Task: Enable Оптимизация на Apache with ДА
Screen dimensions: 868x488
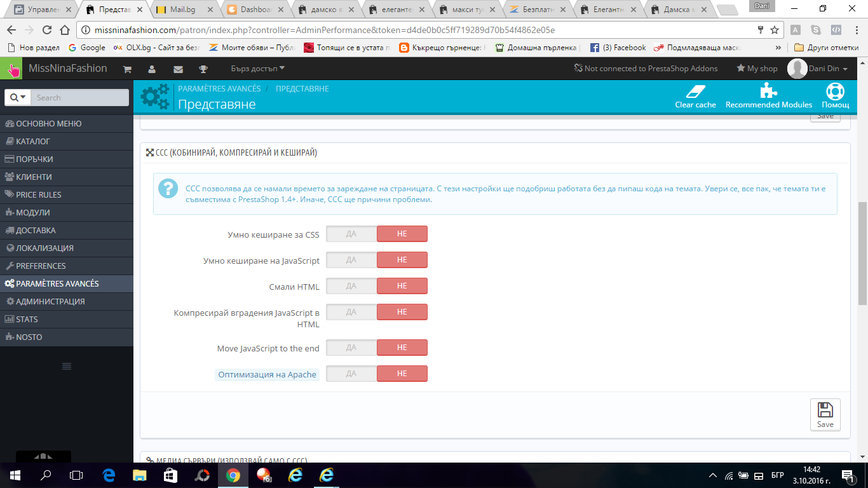Action: point(351,374)
